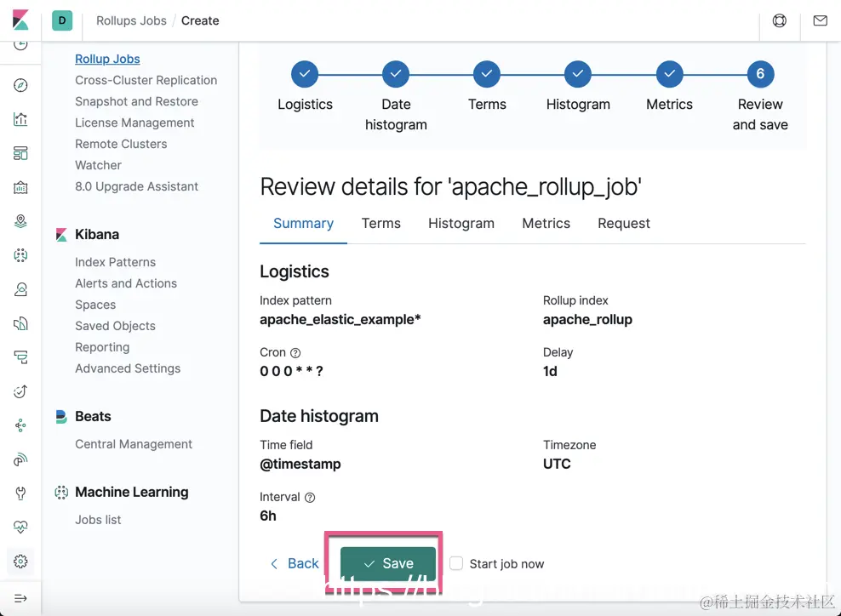Open 8.0 Upgrade Assistant
The width and height of the screenshot is (841, 616).
point(136,186)
